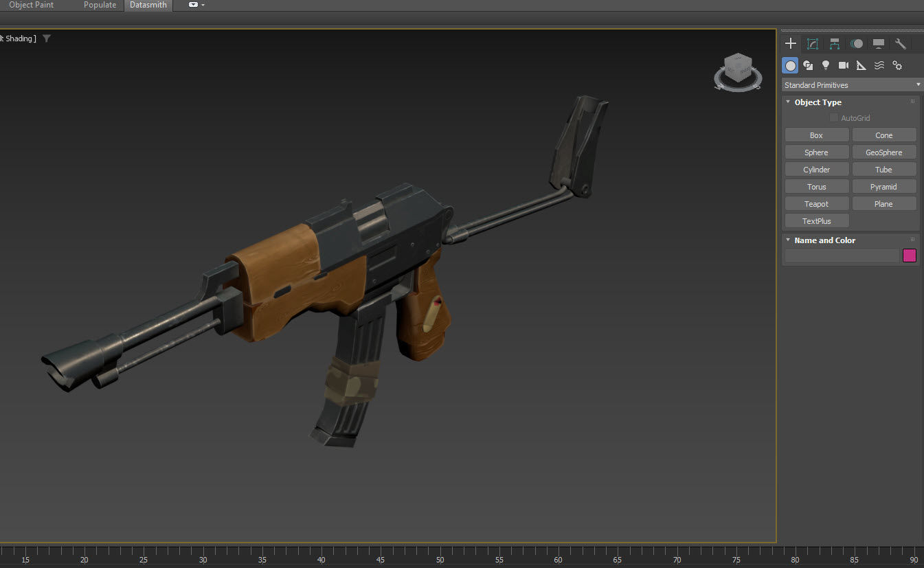Create a Plane primitive
924x568 pixels.
[x=884, y=204]
